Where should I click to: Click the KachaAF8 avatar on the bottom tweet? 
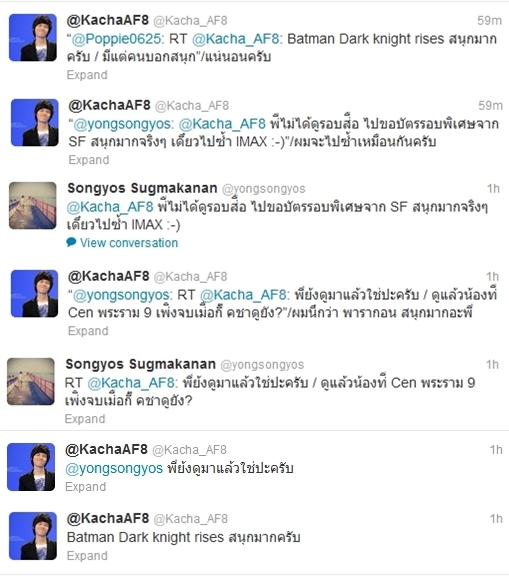(33, 536)
